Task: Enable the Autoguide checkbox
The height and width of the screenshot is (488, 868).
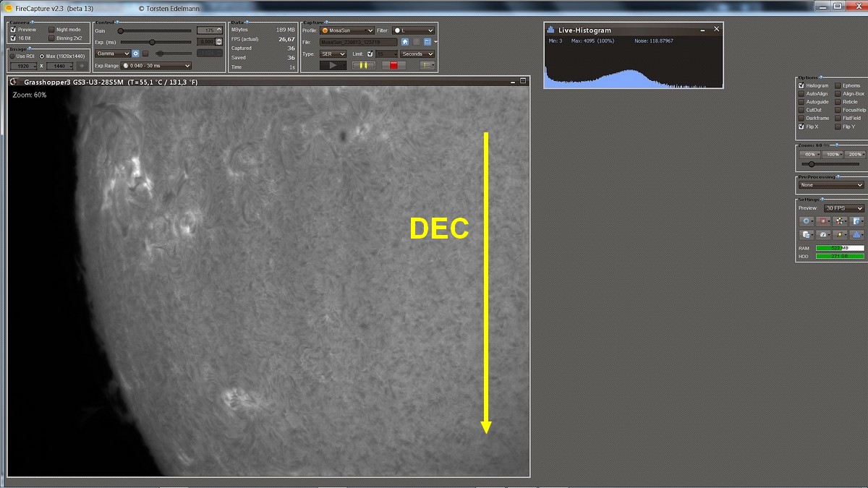Action: point(801,102)
